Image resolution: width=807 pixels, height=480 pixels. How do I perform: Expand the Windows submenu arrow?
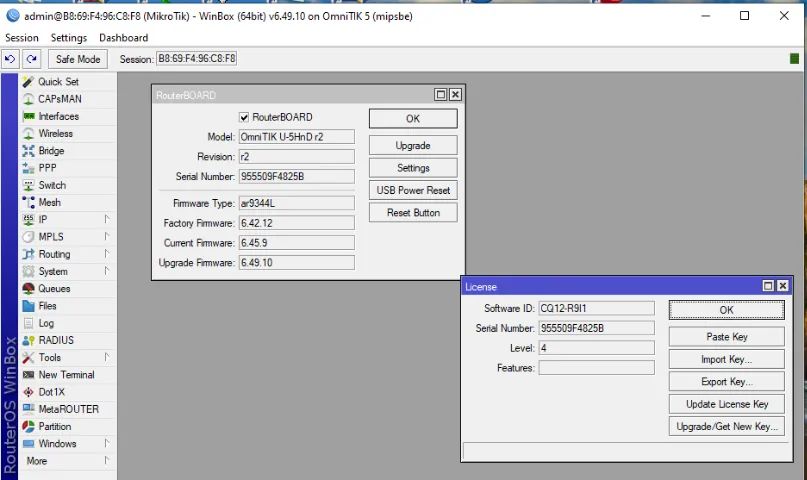coord(107,443)
